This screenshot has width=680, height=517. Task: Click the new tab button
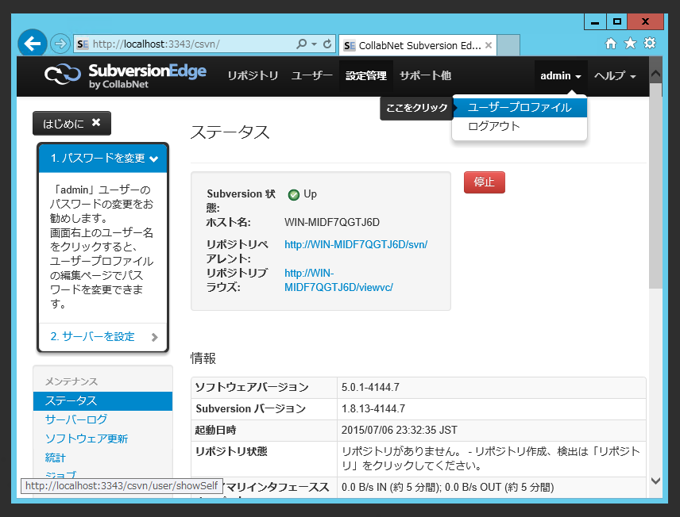[x=508, y=45]
